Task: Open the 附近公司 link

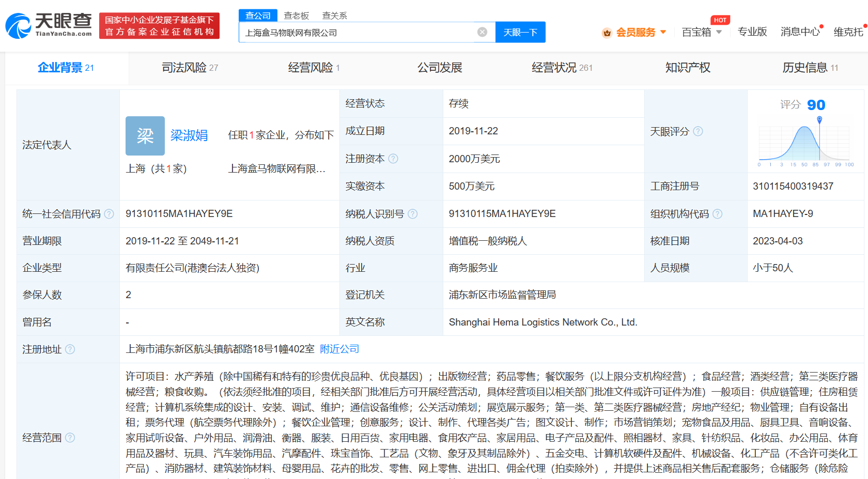Action: pos(339,349)
